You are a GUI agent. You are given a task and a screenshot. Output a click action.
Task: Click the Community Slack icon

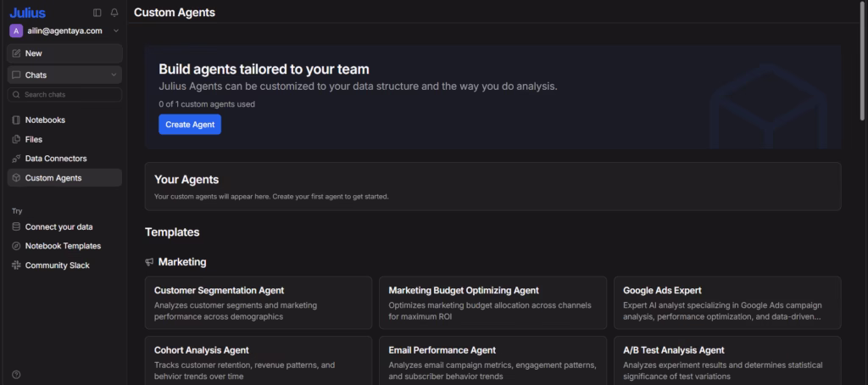coord(16,265)
